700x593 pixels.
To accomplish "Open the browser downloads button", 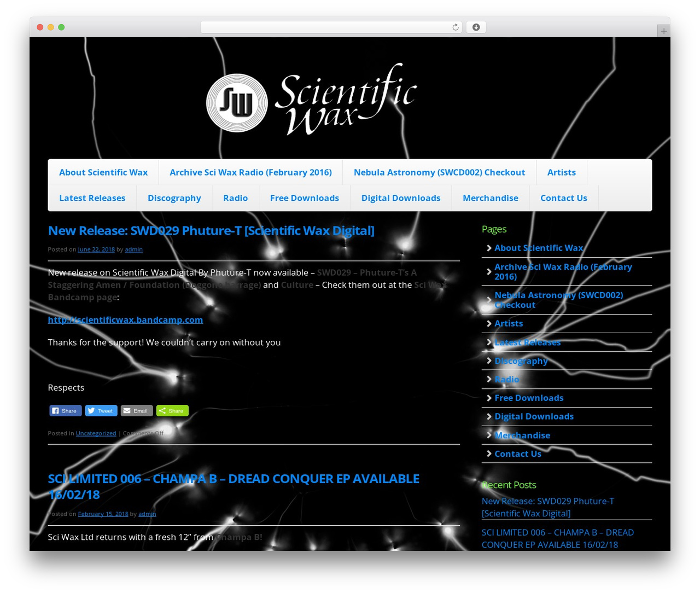I will (476, 27).
